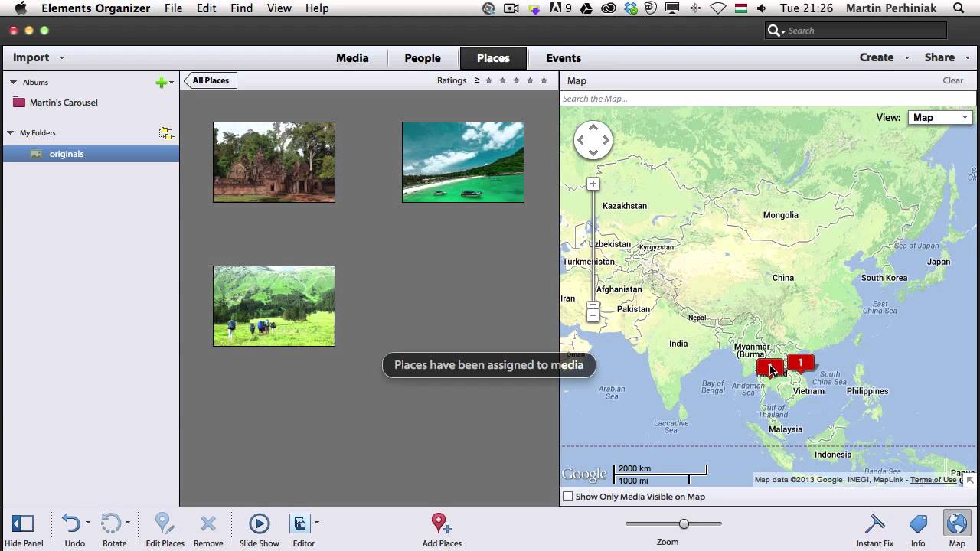Click the Wi-Fi status icon
Screen dimensions: 980x551
coord(718,8)
